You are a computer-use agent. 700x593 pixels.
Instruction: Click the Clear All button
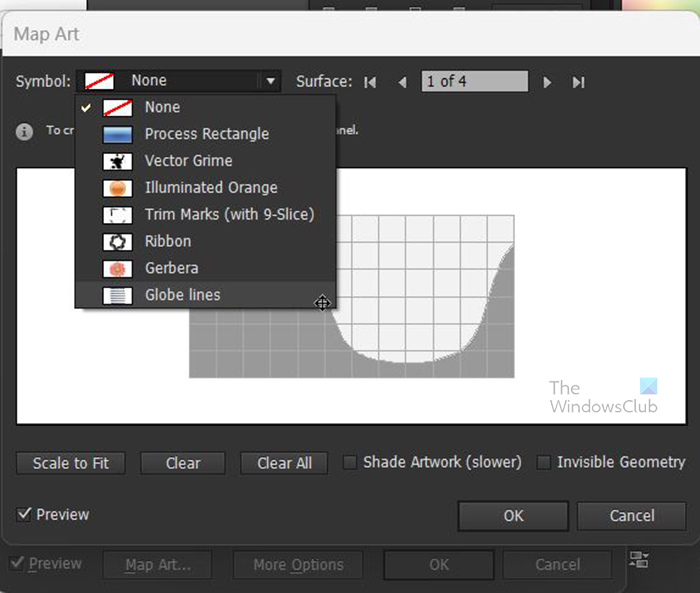click(285, 463)
